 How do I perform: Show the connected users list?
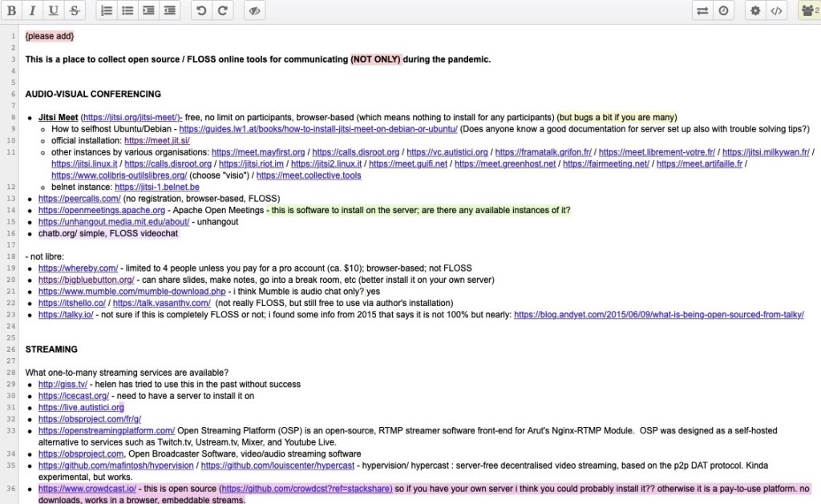point(808,10)
